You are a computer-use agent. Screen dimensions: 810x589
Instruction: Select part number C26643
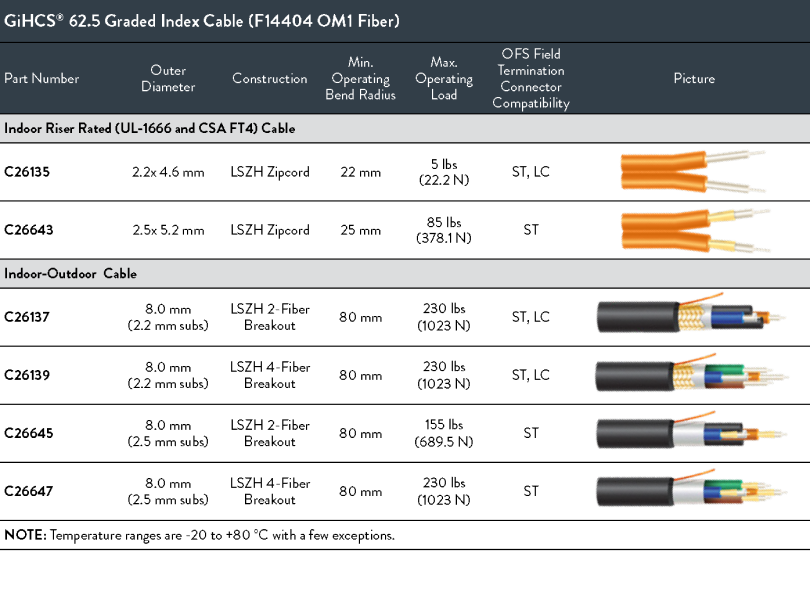click(x=28, y=230)
